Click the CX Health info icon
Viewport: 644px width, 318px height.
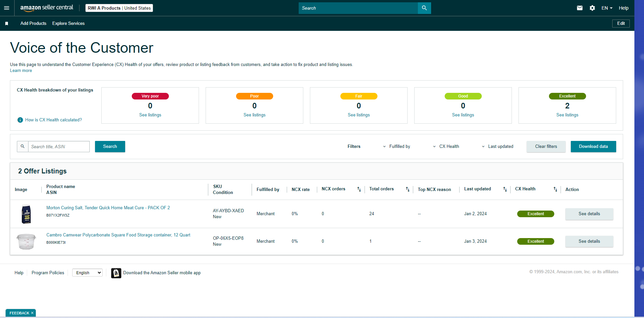coord(20,120)
